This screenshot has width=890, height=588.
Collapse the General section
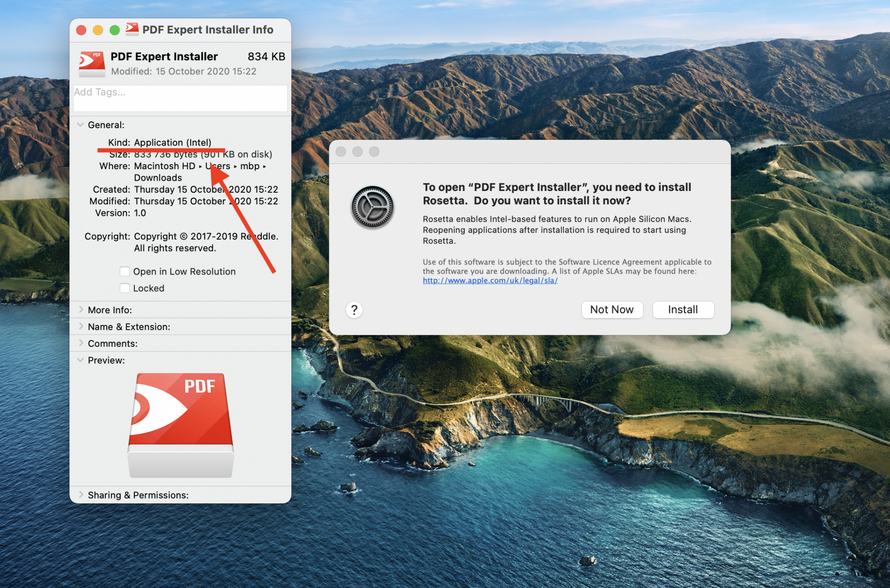(x=81, y=125)
